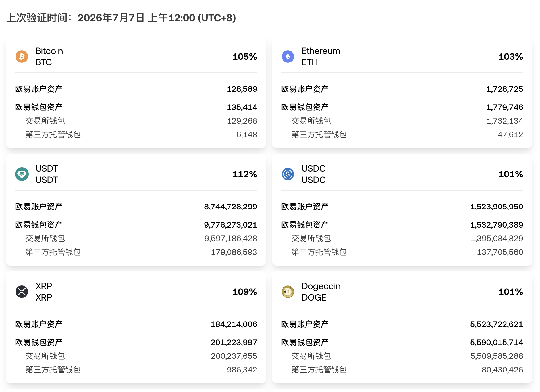The height and width of the screenshot is (392, 540).
Task: Select the Bitcoin 105% reserve ratio
Action: pyautogui.click(x=245, y=57)
